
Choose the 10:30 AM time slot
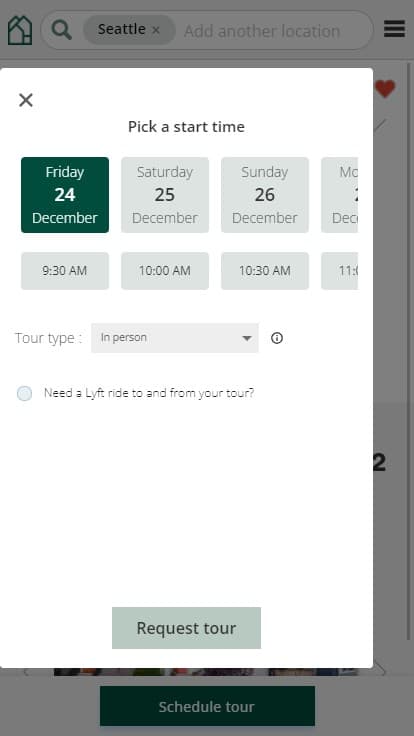(265, 271)
